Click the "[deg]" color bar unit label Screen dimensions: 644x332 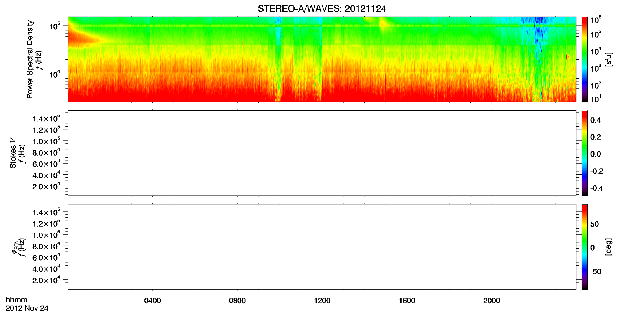609,247
